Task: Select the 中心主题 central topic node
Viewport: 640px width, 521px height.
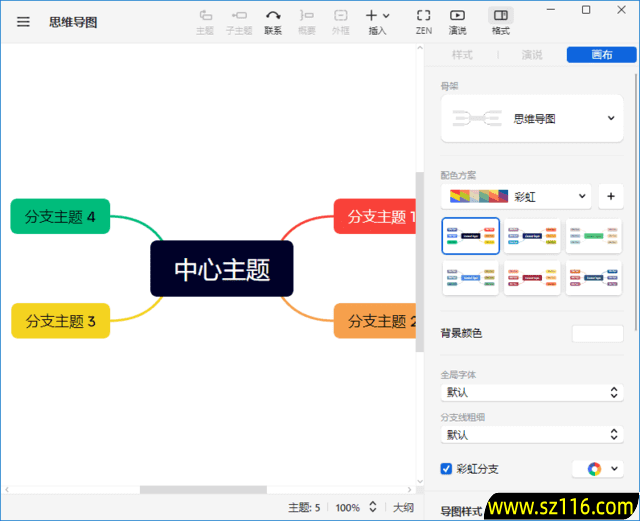Action: click(222, 269)
